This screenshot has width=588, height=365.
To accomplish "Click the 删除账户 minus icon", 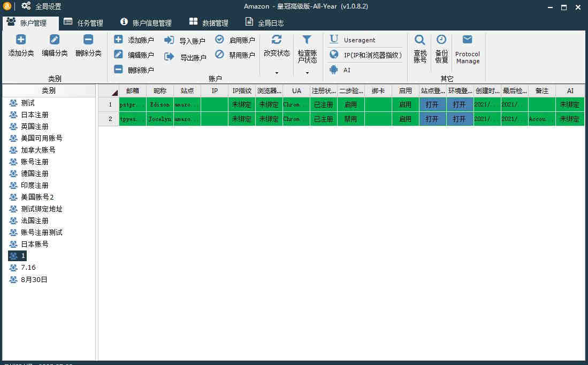I will pyautogui.click(x=118, y=70).
